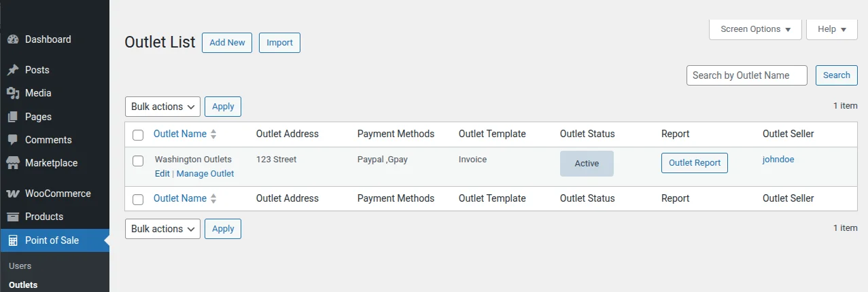Click the WooCommerce logo icon
The image size is (868, 292).
[x=13, y=194]
